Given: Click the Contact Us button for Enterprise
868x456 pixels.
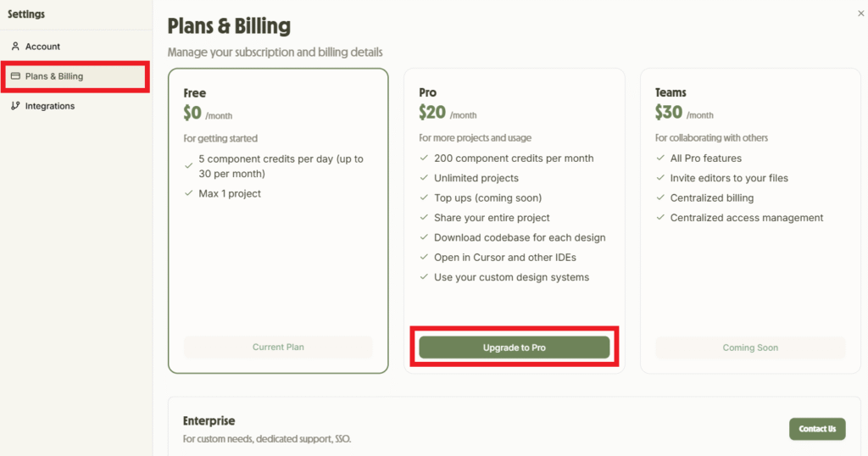Looking at the screenshot, I should point(817,429).
